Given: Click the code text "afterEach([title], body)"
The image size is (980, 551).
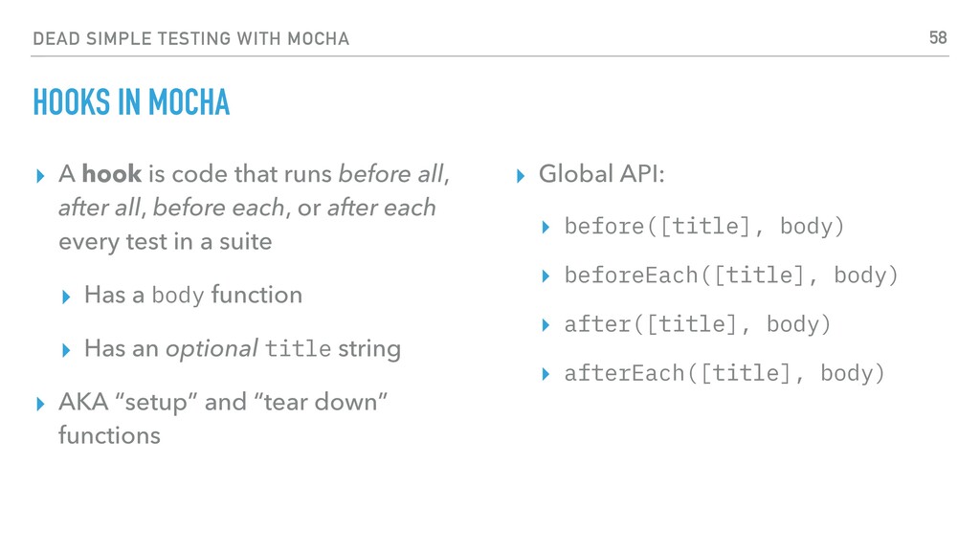Looking at the screenshot, I should point(724,374).
